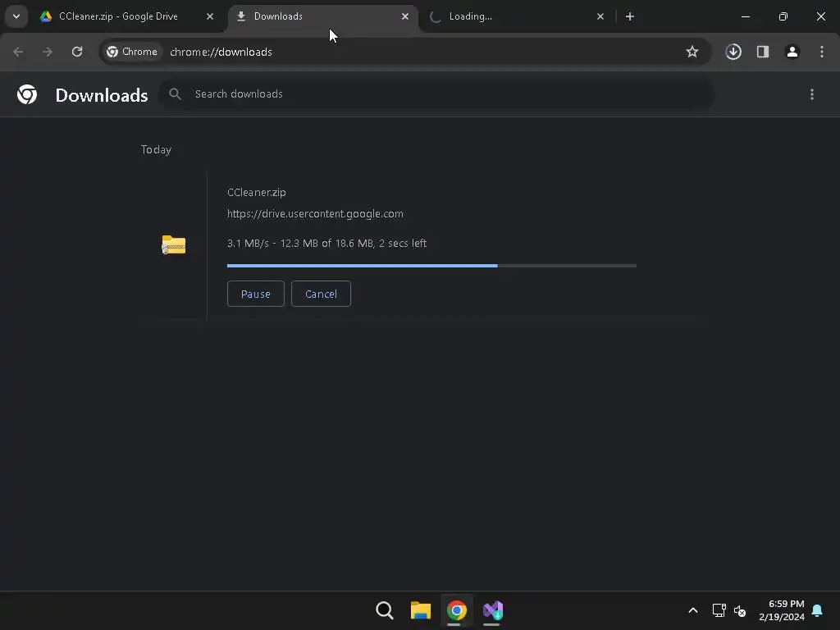Close the CCleaner.zip - Google Drive tab
Viewport: 840px width, 630px height.
point(210,16)
